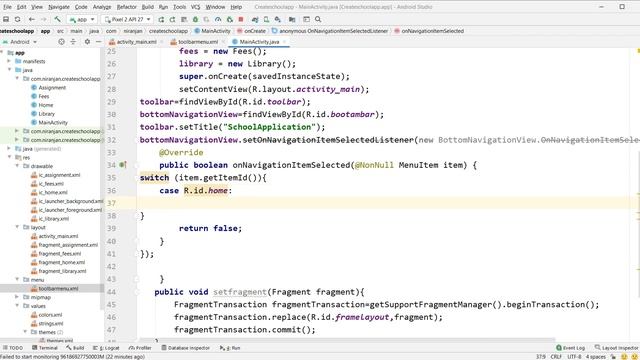The width and height of the screenshot is (640, 360).
Task: Collapse the themes folder
Action: [25, 332]
